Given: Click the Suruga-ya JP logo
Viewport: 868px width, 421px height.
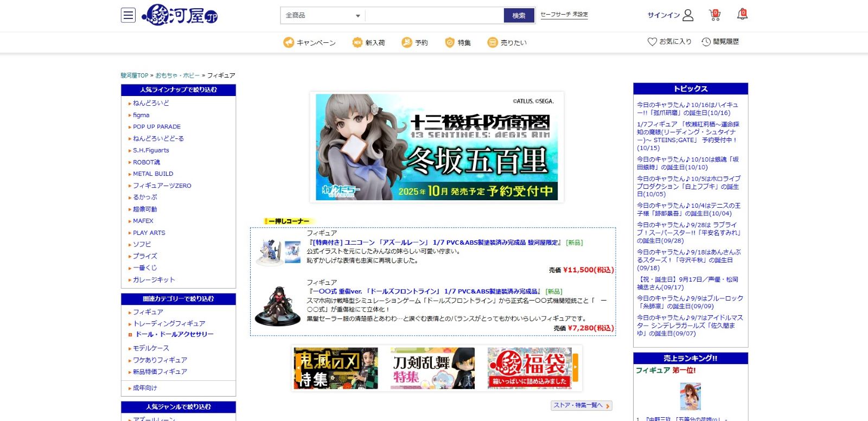Looking at the screenshot, I should tap(180, 15).
